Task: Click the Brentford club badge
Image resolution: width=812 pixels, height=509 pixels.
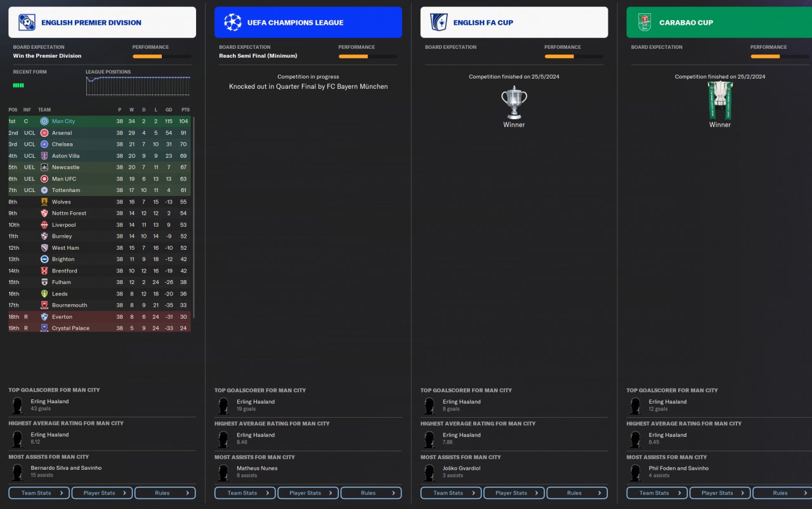Action: (x=44, y=271)
